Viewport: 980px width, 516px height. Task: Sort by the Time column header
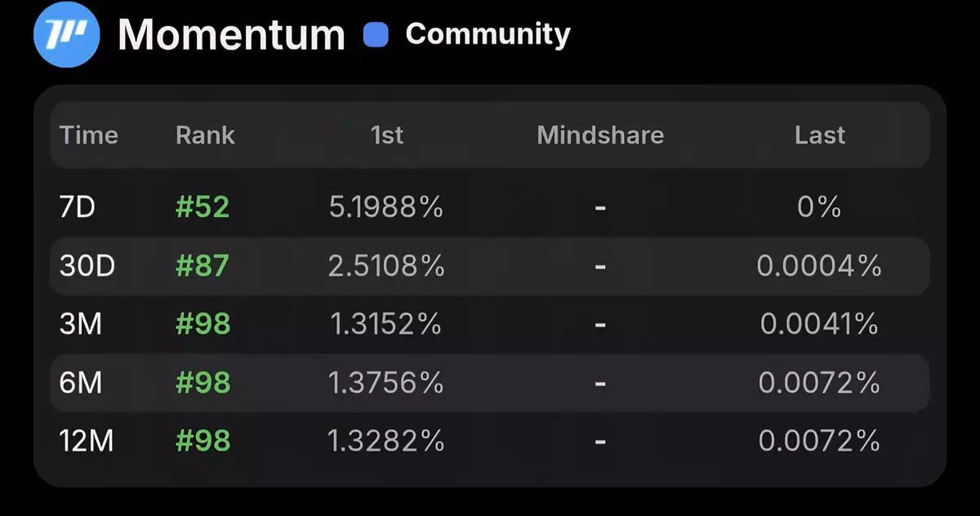coord(89,135)
